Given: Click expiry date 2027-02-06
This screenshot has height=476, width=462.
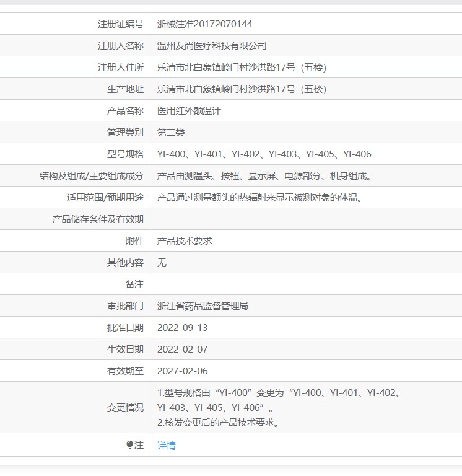Looking at the screenshot, I should pyautogui.click(x=182, y=371).
